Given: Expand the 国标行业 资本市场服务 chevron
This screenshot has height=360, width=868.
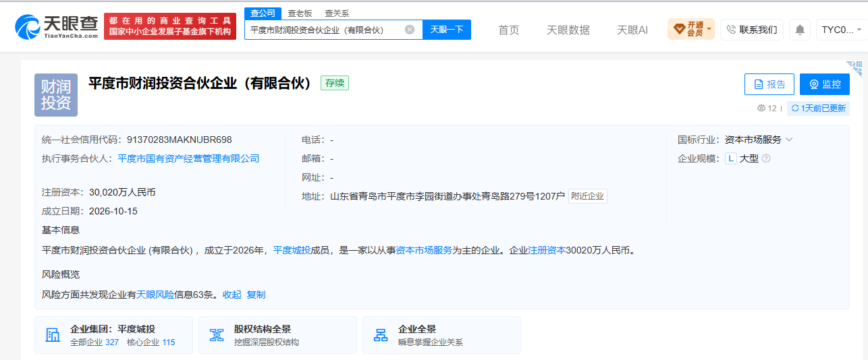Looking at the screenshot, I should click(789, 140).
